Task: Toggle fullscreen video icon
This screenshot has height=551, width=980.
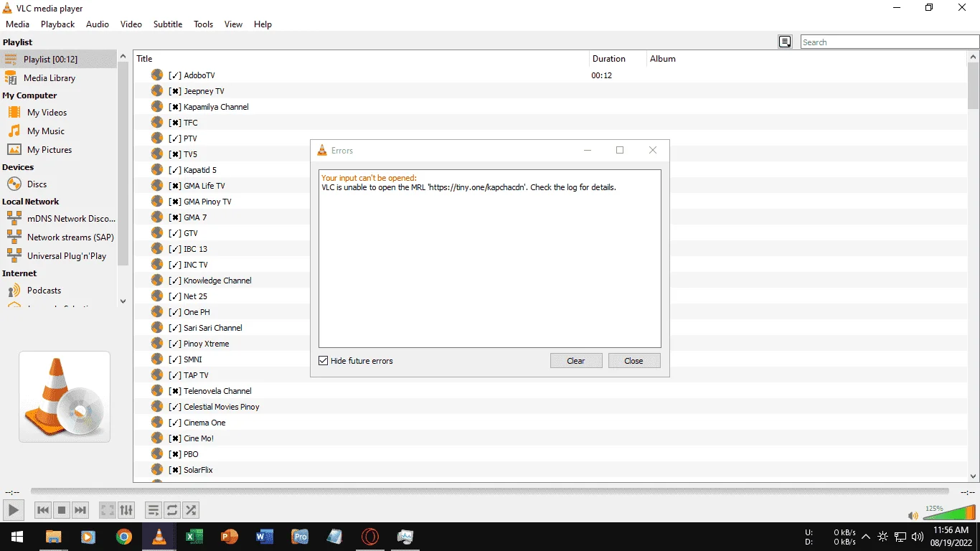Action: point(108,510)
